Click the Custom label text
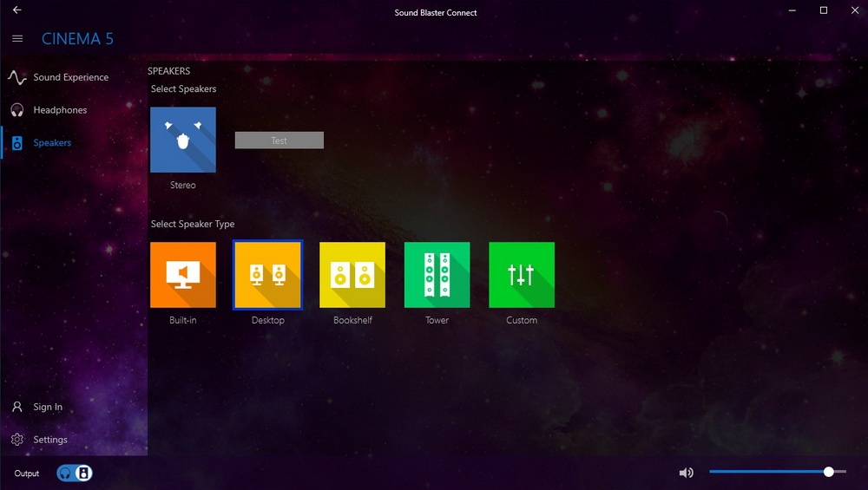868x490 pixels. (x=522, y=320)
